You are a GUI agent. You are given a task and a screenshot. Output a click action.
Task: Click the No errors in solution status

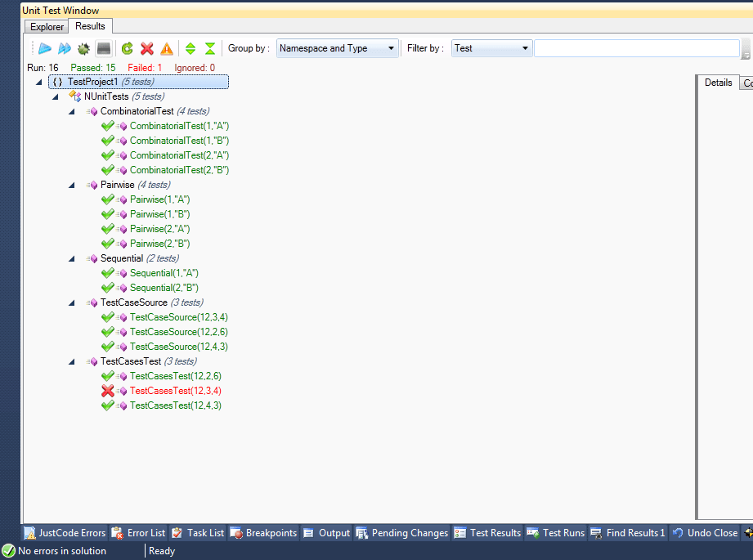(54, 551)
